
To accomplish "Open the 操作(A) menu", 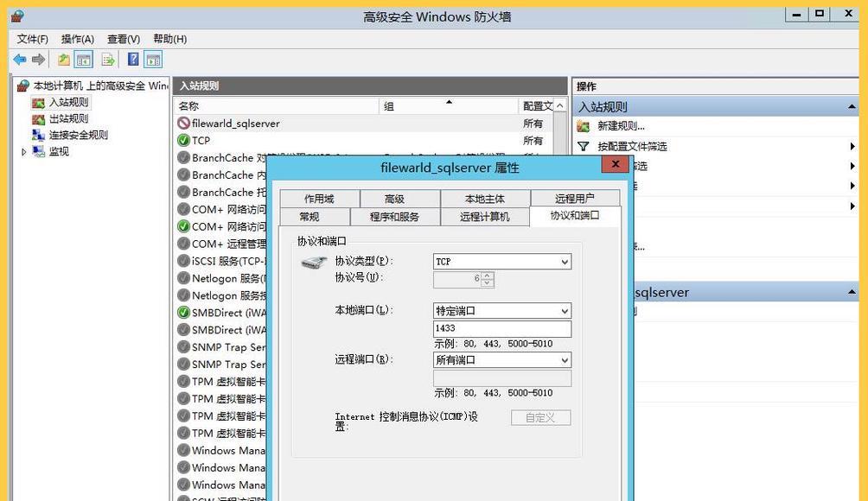I will [x=78, y=39].
